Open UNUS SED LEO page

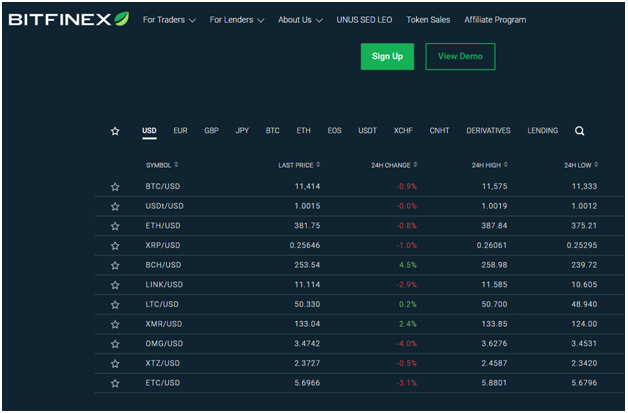(364, 20)
